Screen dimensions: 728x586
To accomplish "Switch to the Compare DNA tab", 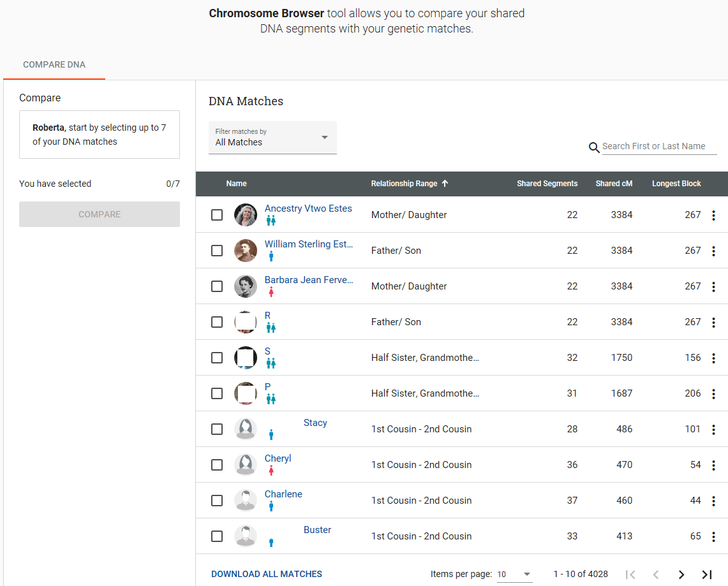I will click(x=54, y=65).
